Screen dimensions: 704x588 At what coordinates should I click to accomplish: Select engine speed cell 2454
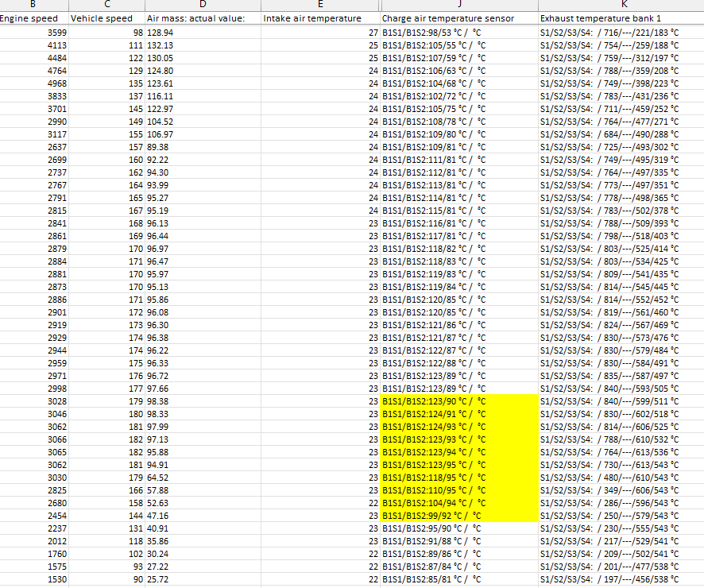tap(34, 516)
